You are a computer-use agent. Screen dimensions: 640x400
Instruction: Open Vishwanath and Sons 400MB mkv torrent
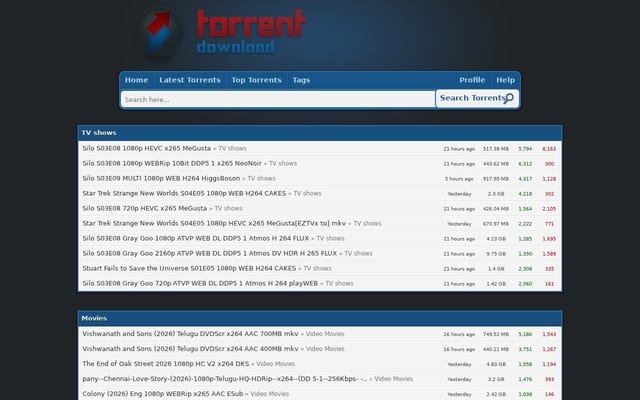coord(190,349)
